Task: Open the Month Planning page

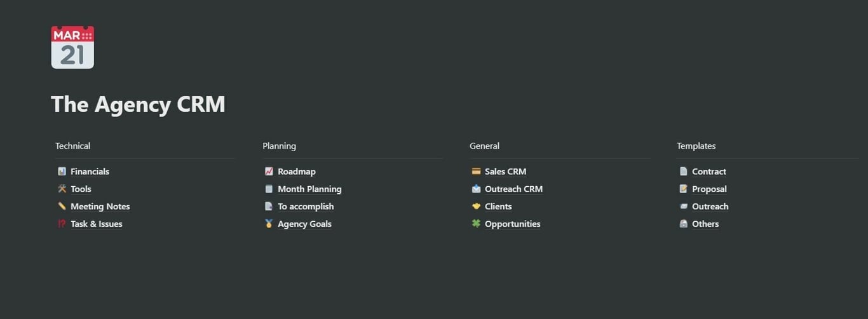Action: [309, 189]
